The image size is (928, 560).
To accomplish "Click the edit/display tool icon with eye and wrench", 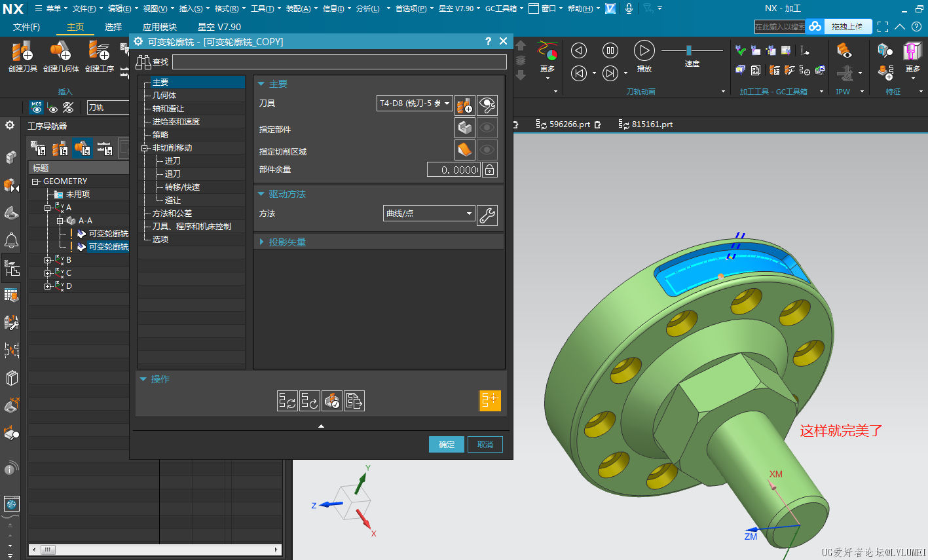I will [487, 105].
